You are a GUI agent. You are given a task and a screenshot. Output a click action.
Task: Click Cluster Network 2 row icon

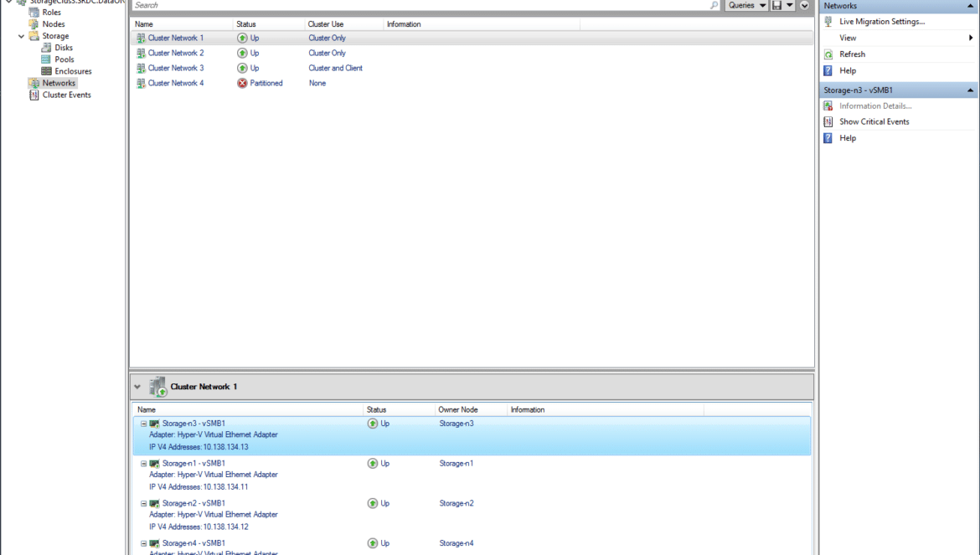point(141,53)
